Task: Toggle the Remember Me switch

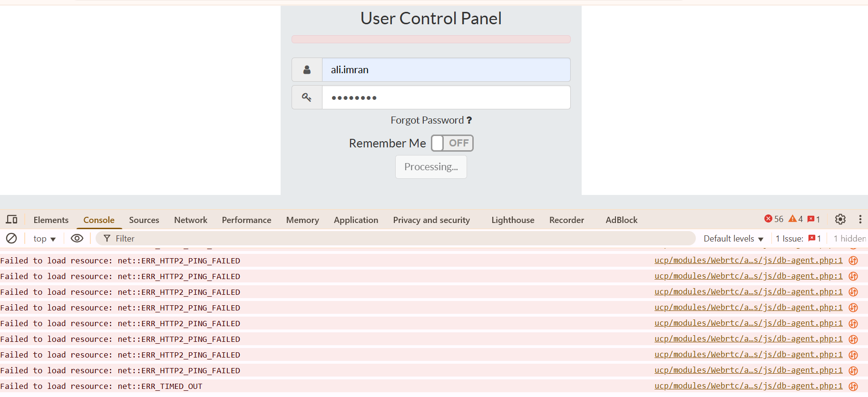Action: pyautogui.click(x=452, y=143)
